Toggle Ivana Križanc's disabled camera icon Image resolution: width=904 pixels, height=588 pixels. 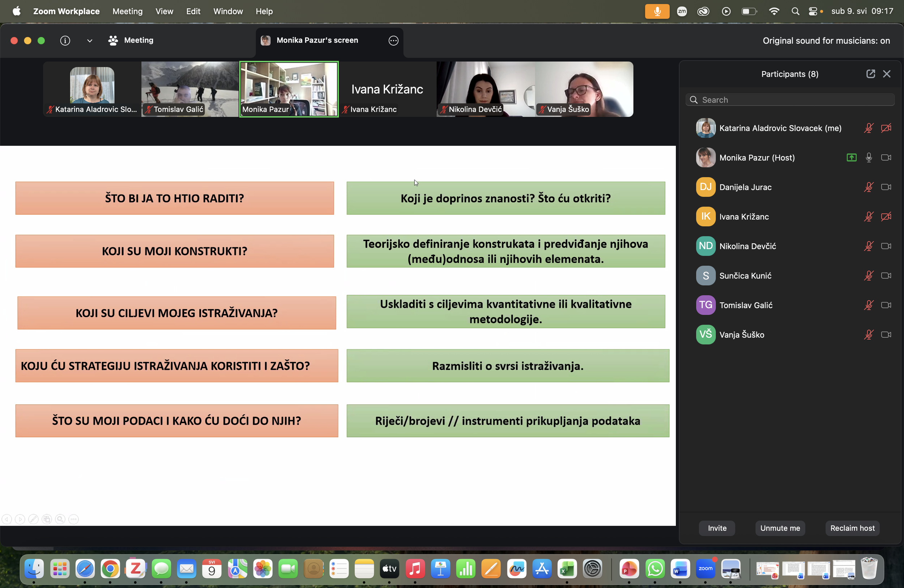pyautogui.click(x=886, y=217)
